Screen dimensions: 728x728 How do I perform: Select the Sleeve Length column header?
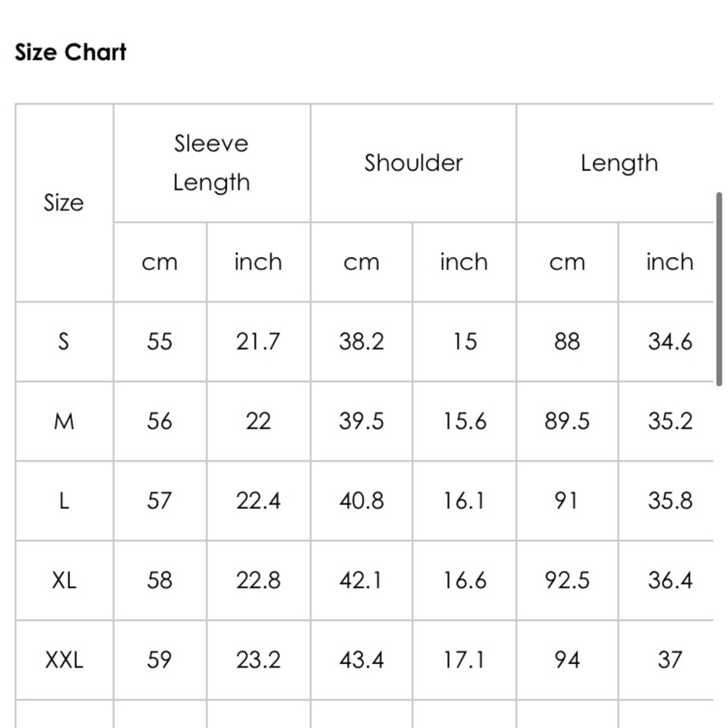[211, 163]
